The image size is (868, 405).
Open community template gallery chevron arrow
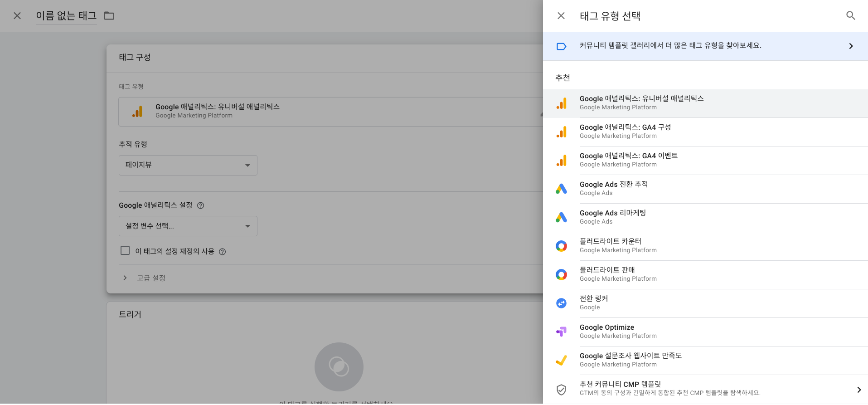pyautogui.click(x=851, y=46)
